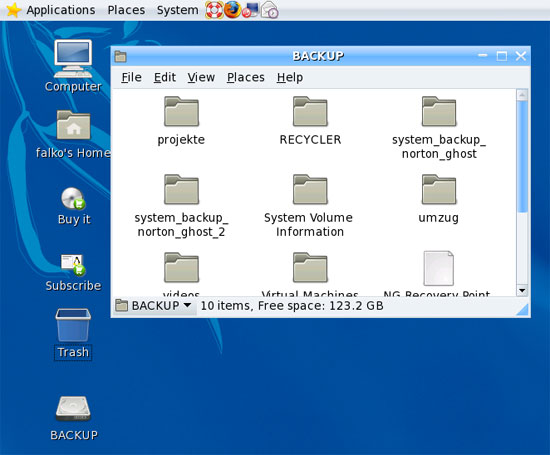Image resolution: width=550 pixels, height=455 pixels.
Task: Launch Firefox from the top panel
Action: [x=232, y=10]
